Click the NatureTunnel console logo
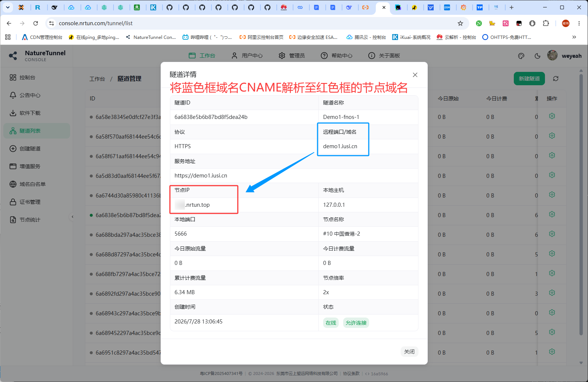The width and height of the screenshot is (588, 382). tap(37, 56)
